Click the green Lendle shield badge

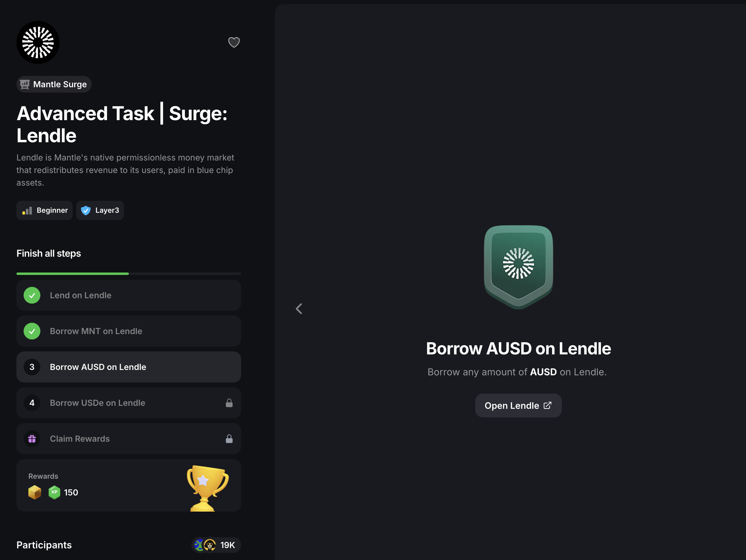518,266
